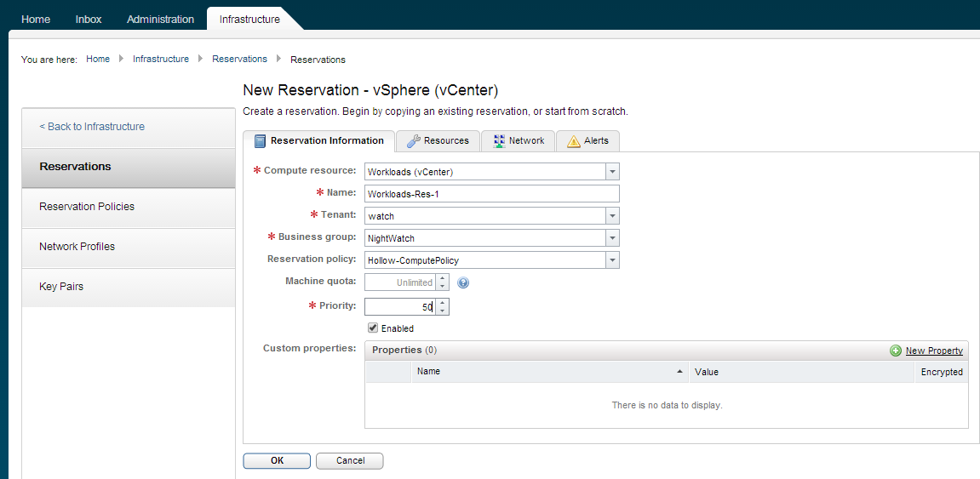Click the Name column sort arrow
This screenshot has height=479, width=980.
[679, 372]
